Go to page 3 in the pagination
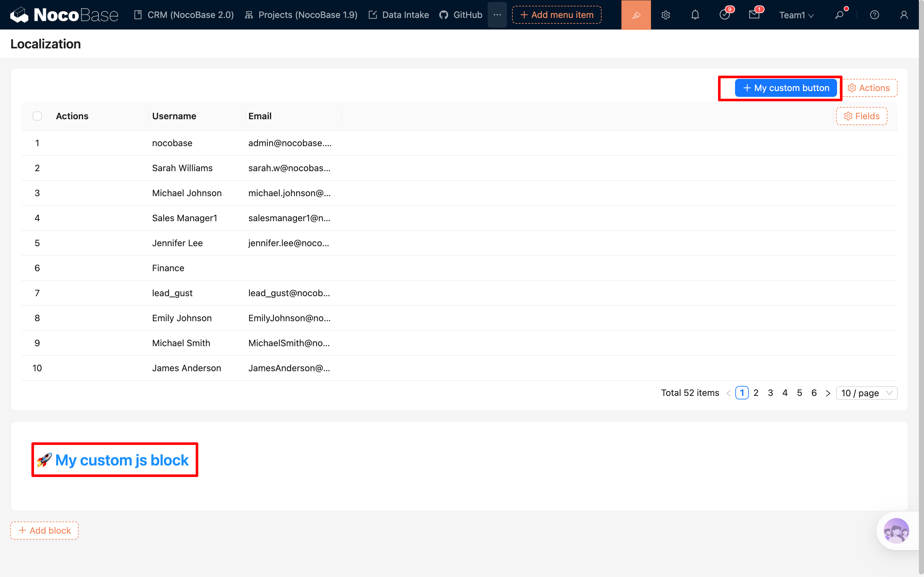 pyautogui.click(x=770, y=393)
